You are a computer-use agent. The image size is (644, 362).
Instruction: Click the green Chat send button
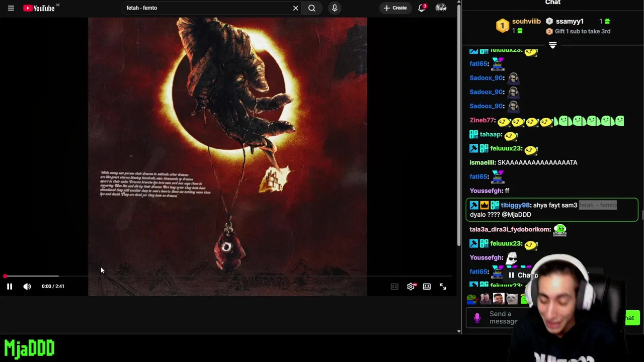631,318
